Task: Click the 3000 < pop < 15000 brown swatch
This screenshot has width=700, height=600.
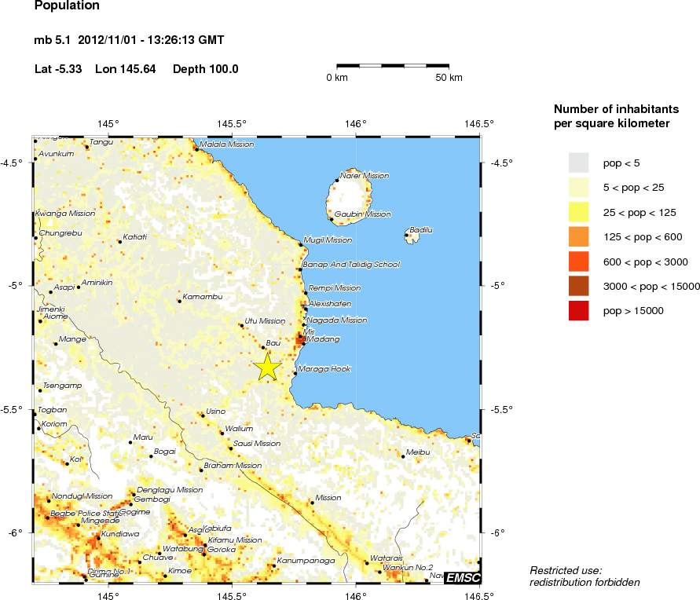Action: tap(578, 286)
